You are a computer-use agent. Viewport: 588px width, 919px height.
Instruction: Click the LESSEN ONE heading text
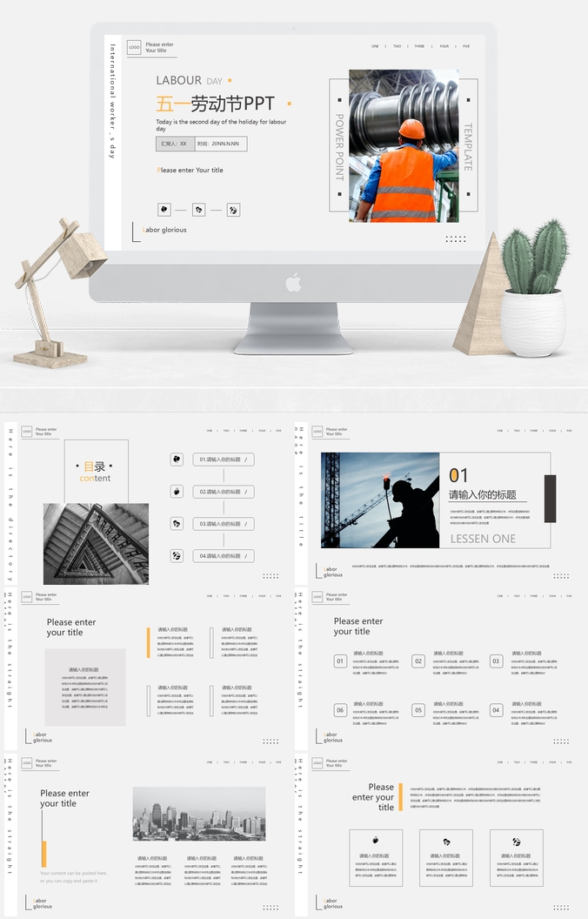[x=483, y=539]
